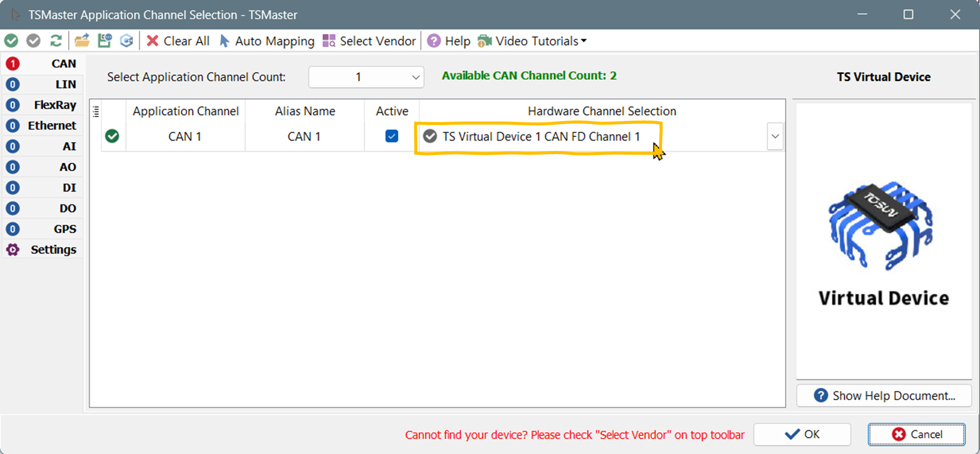The height and width of the screenshot is (454, 980).
Task: Click the Alias Name column header
Action: click(x=305, y=111)
